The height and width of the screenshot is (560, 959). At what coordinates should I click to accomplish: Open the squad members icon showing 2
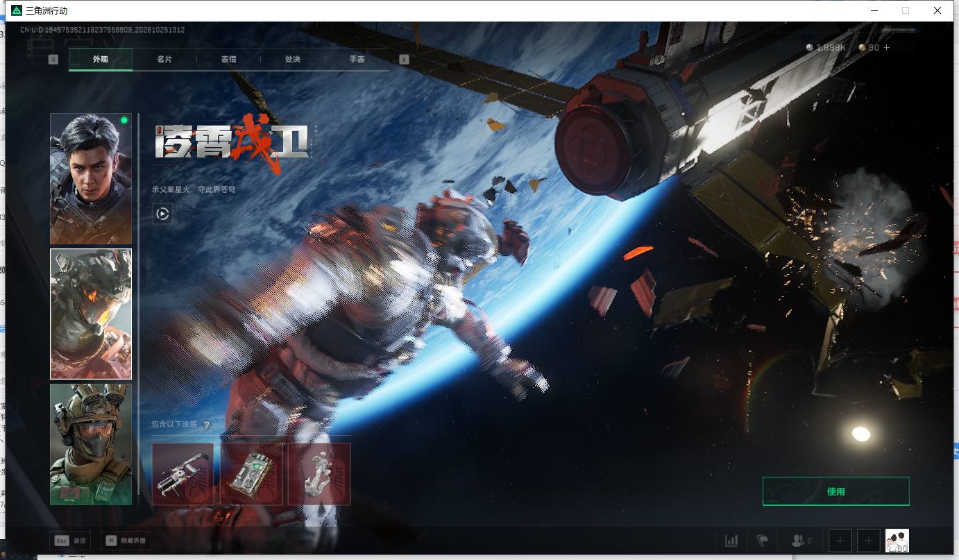[801, 541]
